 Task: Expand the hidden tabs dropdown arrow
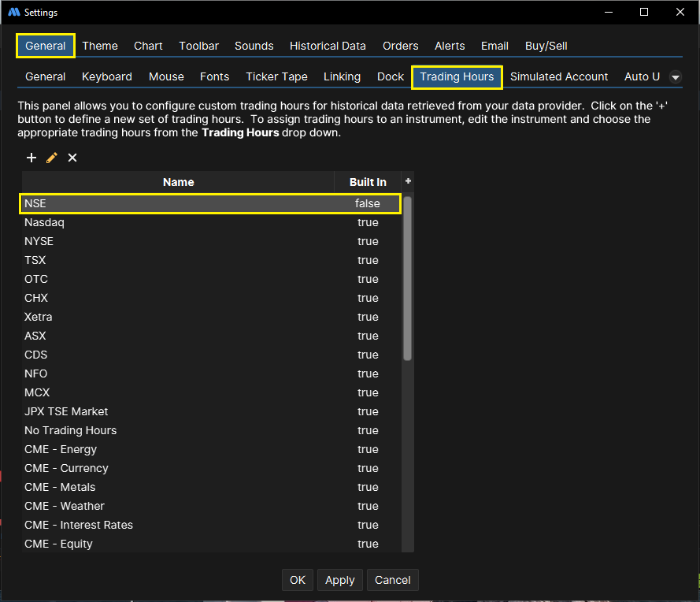pos(675,77)
